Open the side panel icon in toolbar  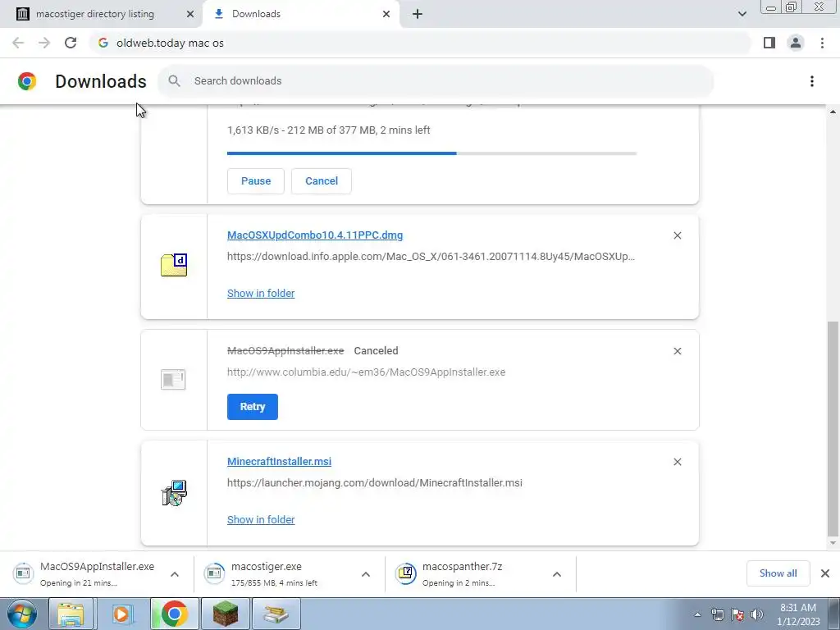769,43
